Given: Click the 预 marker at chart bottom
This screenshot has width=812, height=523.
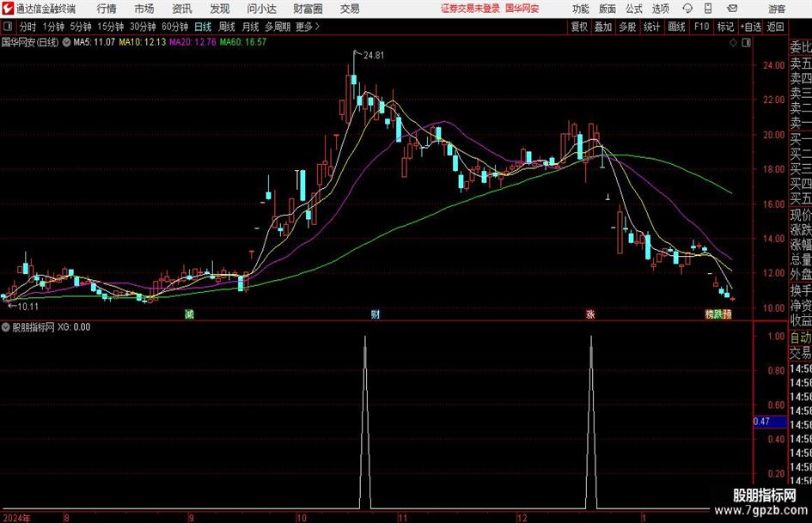Looking at the screenshot, I should [727, 314].
